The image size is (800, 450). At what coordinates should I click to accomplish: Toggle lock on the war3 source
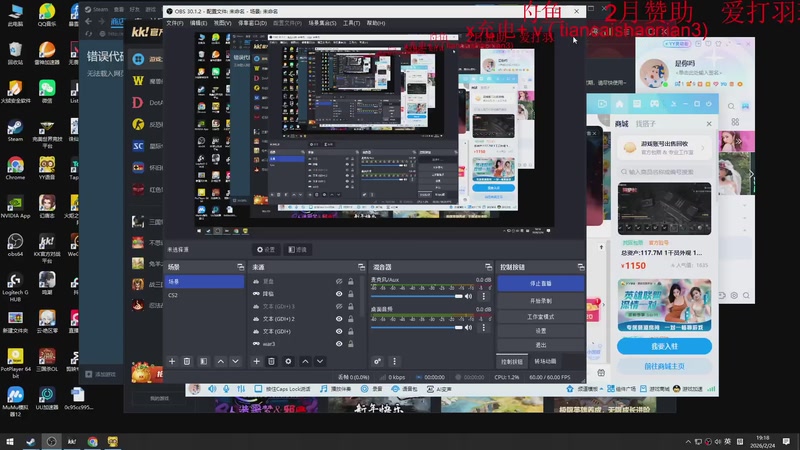pos(351,344)
